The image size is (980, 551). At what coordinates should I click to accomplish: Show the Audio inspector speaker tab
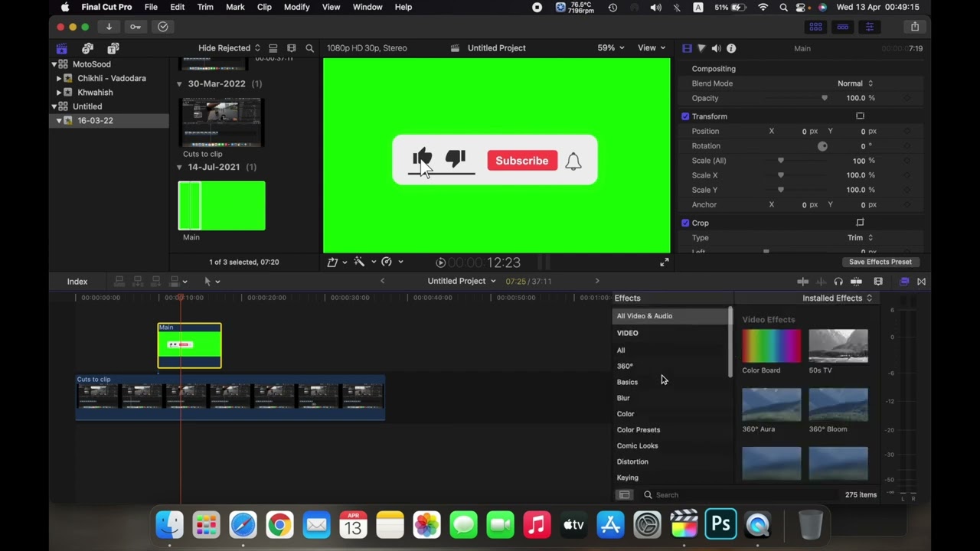716,48
